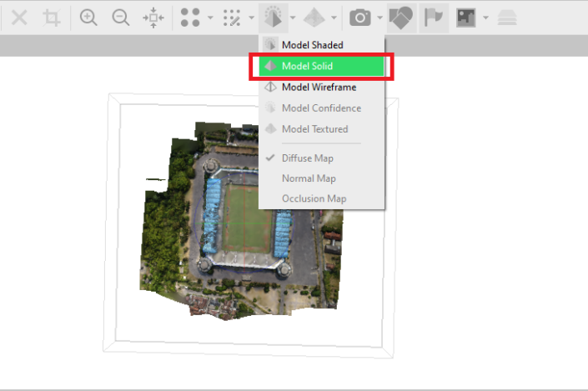
Task: Open the tiled model pyramid dropdown arrow
Action: [334, 18]
